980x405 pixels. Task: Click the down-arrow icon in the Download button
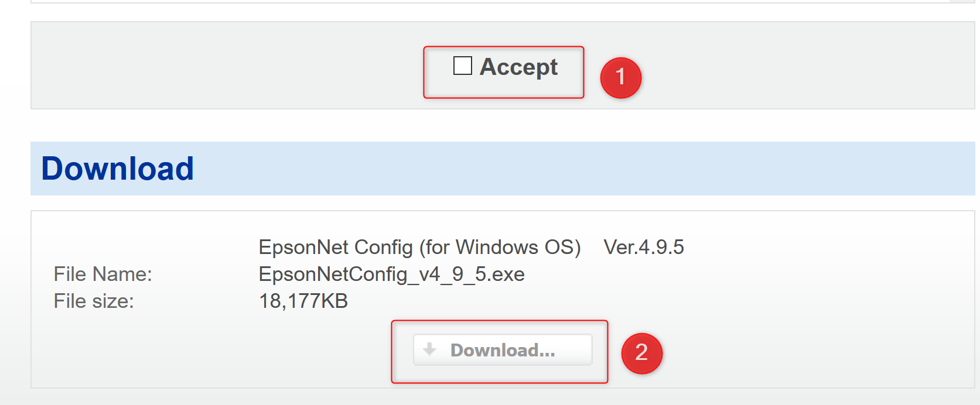[429, 349]
